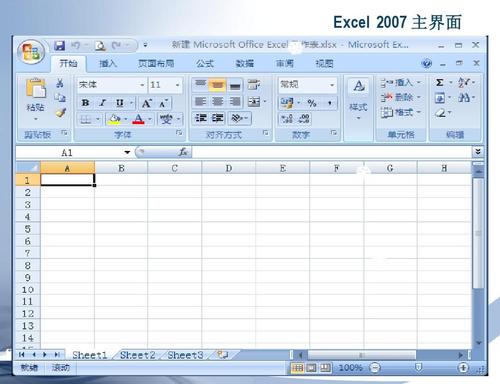This screenshot has height=384, width=500.
Task: Open 格式 cells dropdown button
Action: [x=401, y=113]
